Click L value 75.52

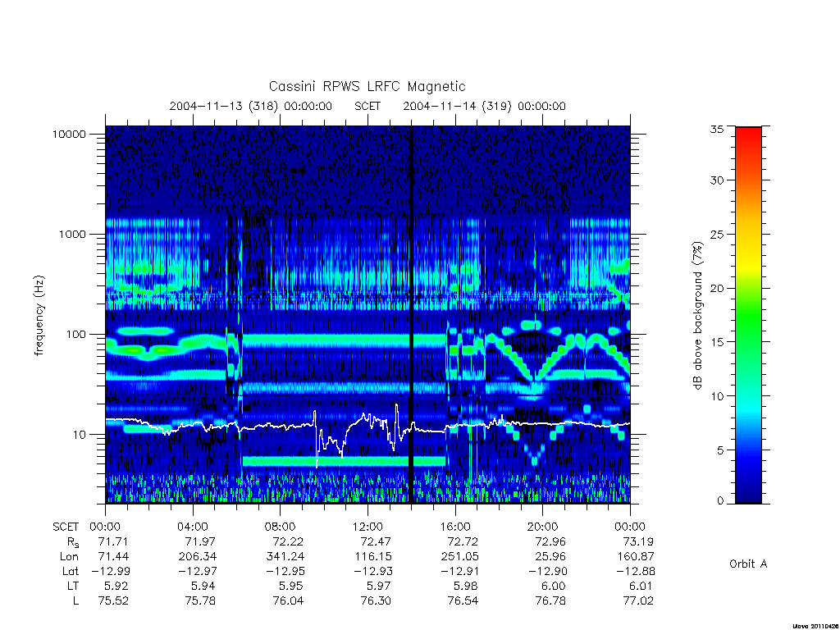pos(113,601)
